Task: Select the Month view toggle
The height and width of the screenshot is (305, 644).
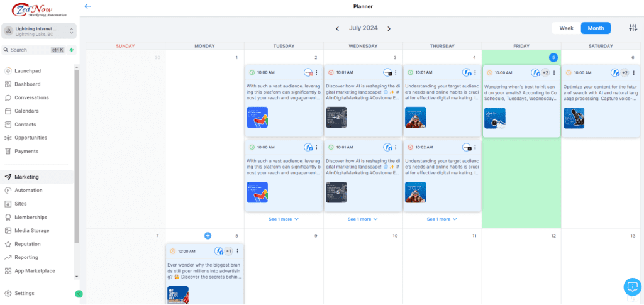Action: pyautogui.click(x=596, y=28)
